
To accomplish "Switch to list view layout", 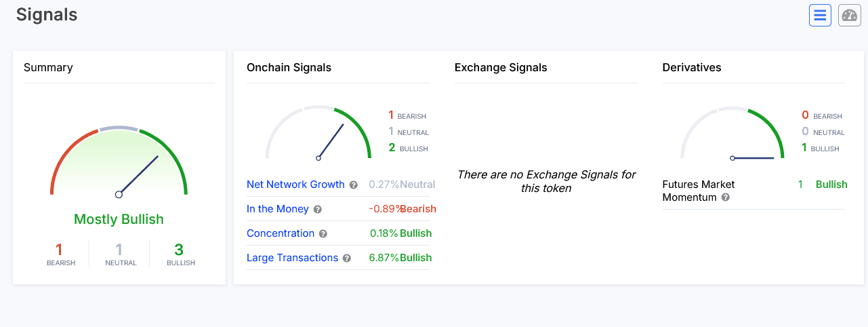I will coord(820,15).
